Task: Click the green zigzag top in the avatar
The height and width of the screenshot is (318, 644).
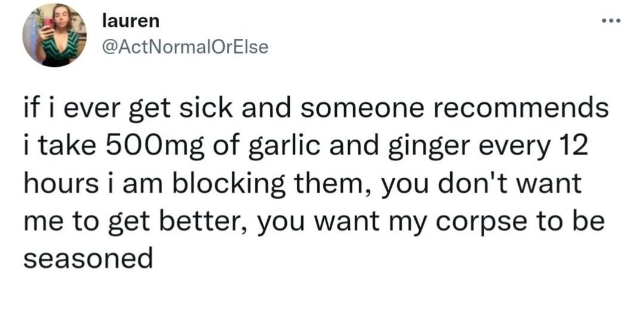Action: (61, 44)
